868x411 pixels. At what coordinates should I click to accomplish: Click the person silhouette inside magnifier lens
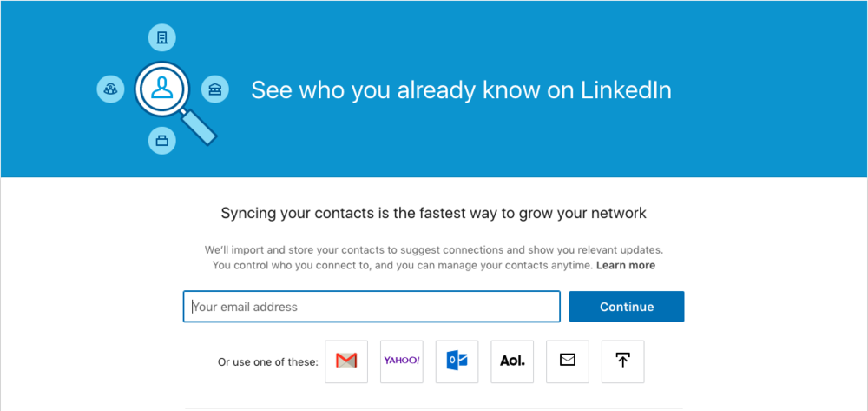coord(162,88)
